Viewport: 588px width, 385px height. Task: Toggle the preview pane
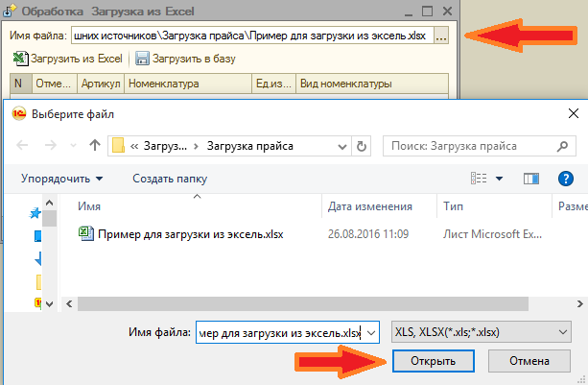coord(531,179)
